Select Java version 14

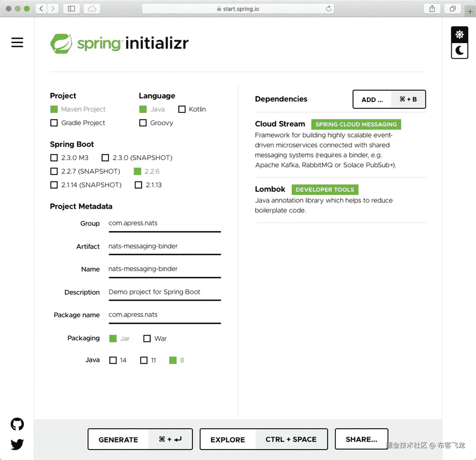pyautogui.click(x=113, y=360)
